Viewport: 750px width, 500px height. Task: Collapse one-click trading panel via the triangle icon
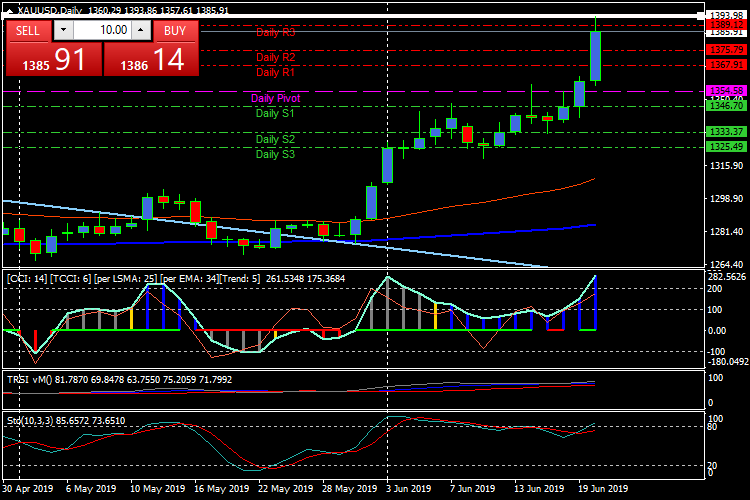[9, 10]
